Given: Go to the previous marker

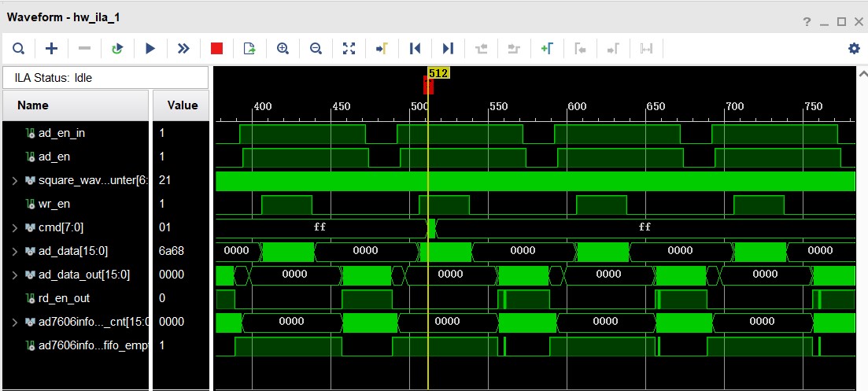Looking at the screenshot, I should [580, 49].
